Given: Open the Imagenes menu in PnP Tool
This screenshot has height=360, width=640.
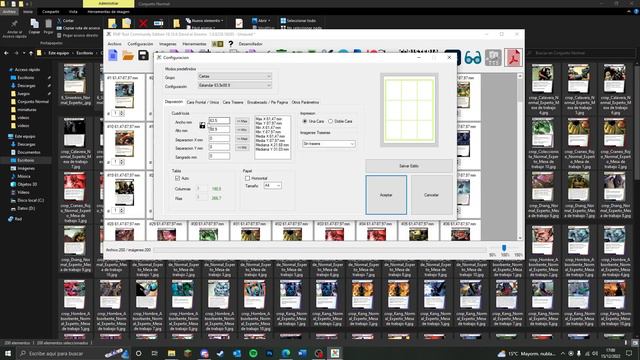Looking at the screenshot, I should (x=168, y=44).
